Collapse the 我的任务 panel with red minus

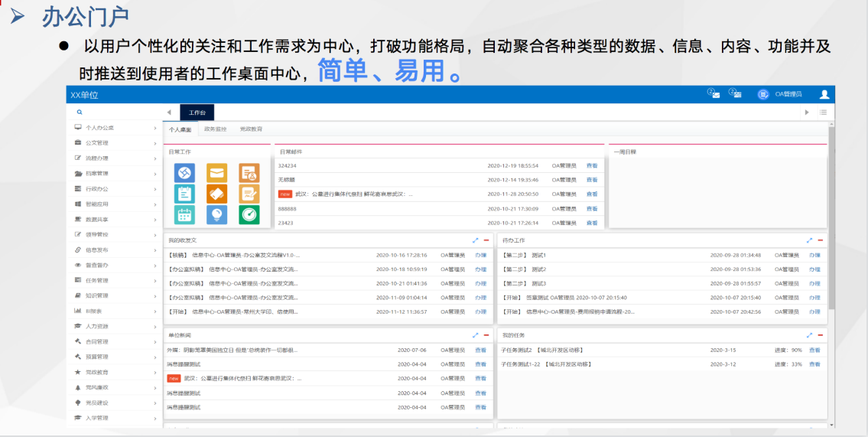click(x=821, y=335)
